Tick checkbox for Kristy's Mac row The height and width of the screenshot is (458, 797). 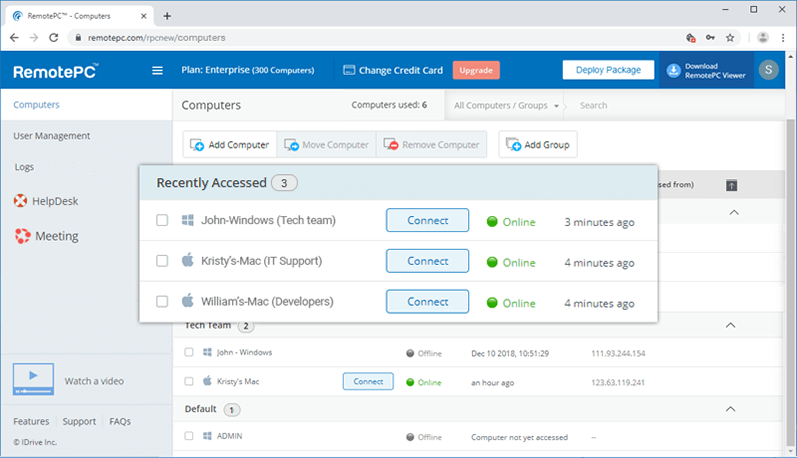[x=189, y=381]
